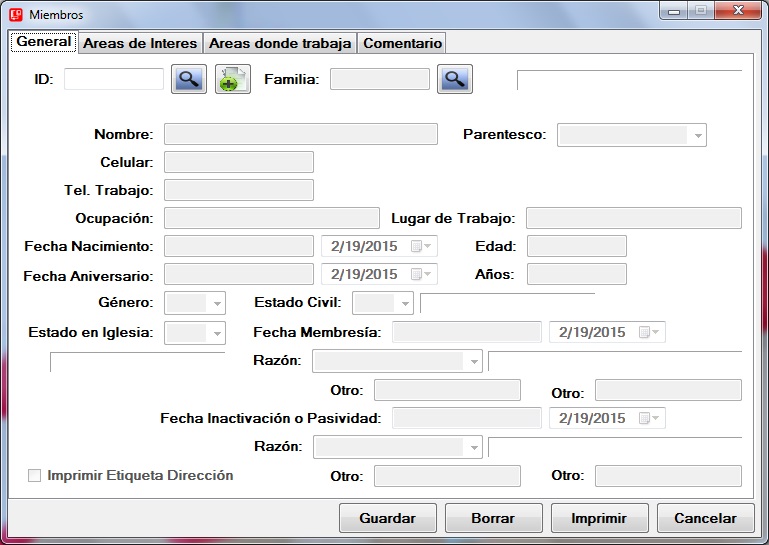769x545 pixels.
Task: Click the Guardar button
Action: (387, 518)
